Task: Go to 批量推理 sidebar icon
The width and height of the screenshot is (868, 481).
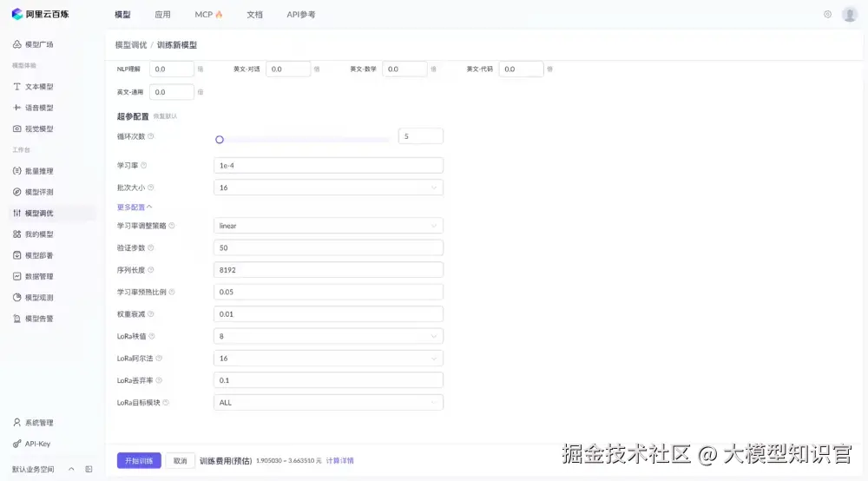Action: point(17,171)
